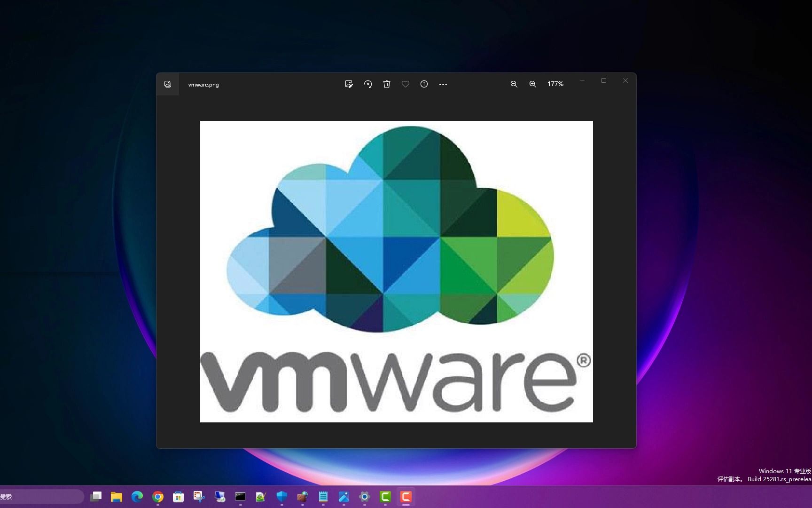This screenshot has width=812, height=508.
Task: Open the See more three-dots menu
Action: pos(443,85)
